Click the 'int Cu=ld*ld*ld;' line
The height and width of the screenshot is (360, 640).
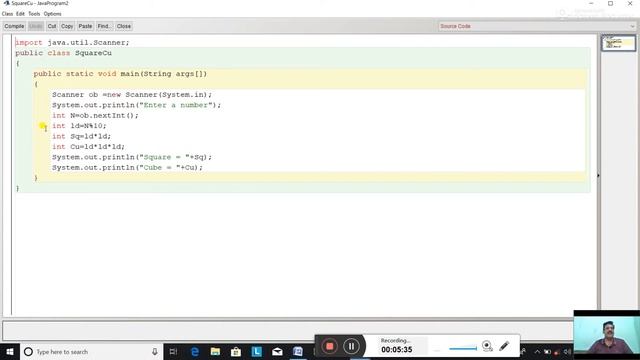click(88, 147)
